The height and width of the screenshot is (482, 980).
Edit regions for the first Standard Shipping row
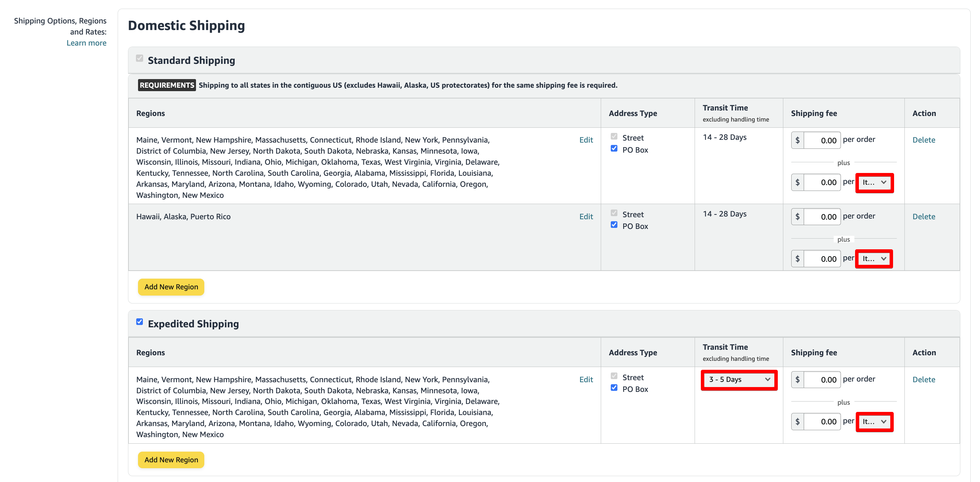[586, 140]
